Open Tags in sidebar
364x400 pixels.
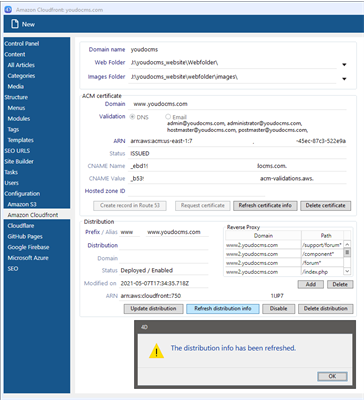click(x=13, y=129)
